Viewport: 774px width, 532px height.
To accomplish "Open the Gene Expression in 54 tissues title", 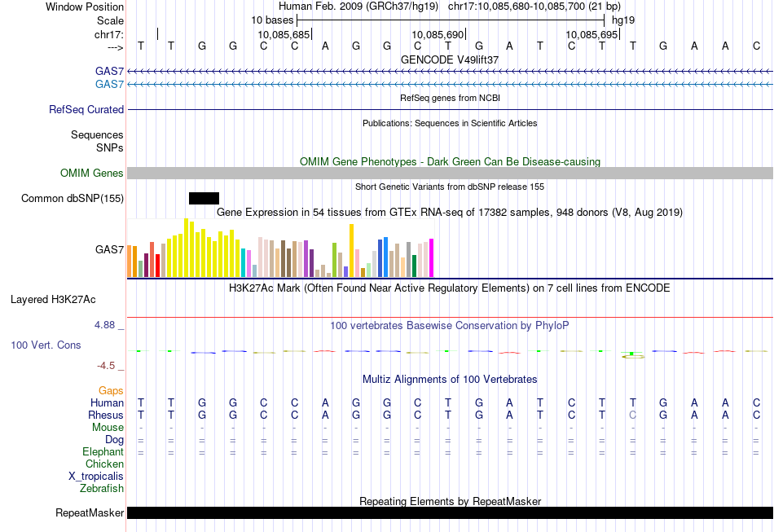I will pos(450,212).
